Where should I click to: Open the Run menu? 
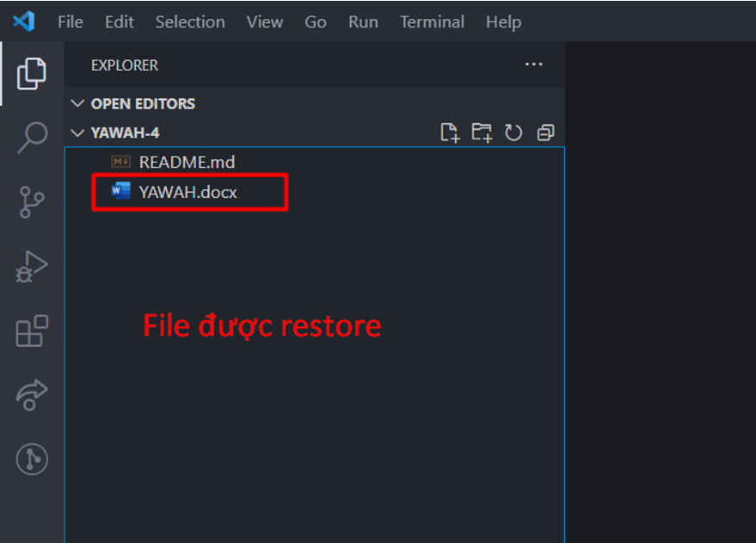coord(363,22)
